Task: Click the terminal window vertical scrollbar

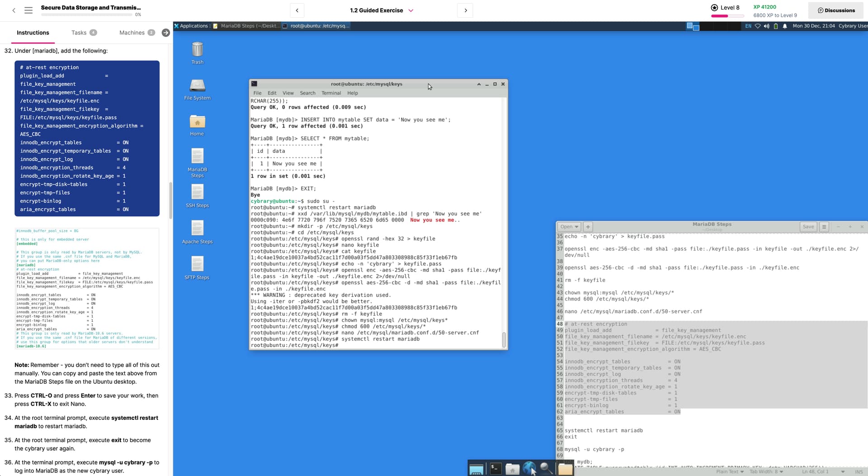Action: tap(504, 339)
